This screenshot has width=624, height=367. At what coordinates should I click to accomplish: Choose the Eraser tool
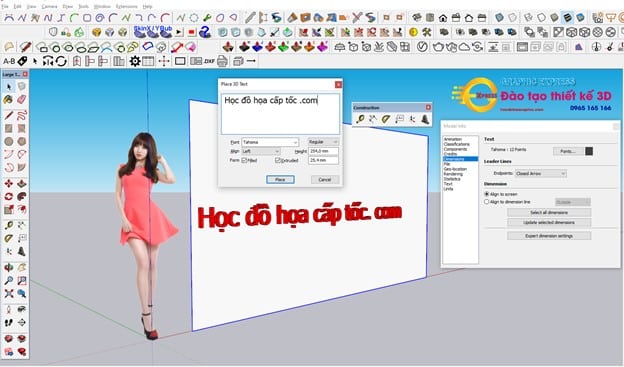coord(22,100)
